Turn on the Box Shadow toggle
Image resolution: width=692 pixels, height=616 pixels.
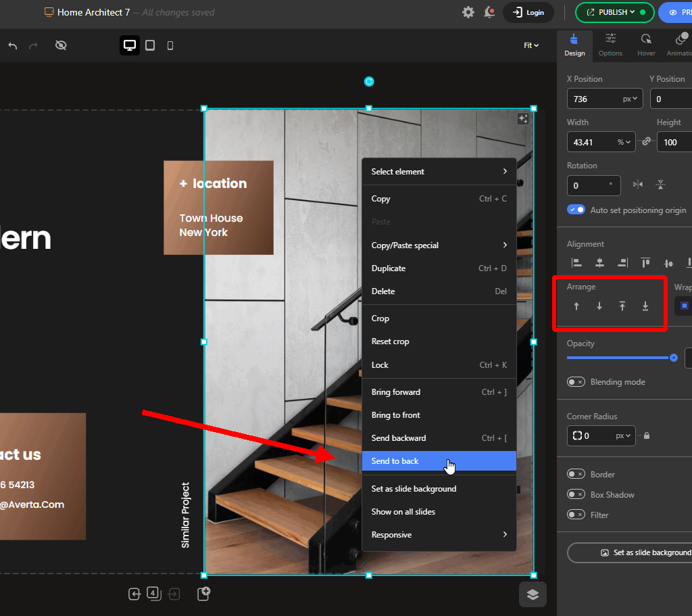[x=576, y=494]
